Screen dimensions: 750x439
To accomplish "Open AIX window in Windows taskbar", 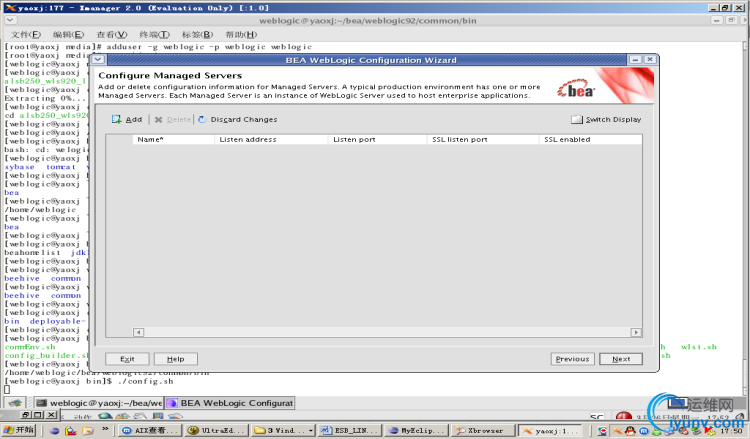I will [x=150, y=430].
